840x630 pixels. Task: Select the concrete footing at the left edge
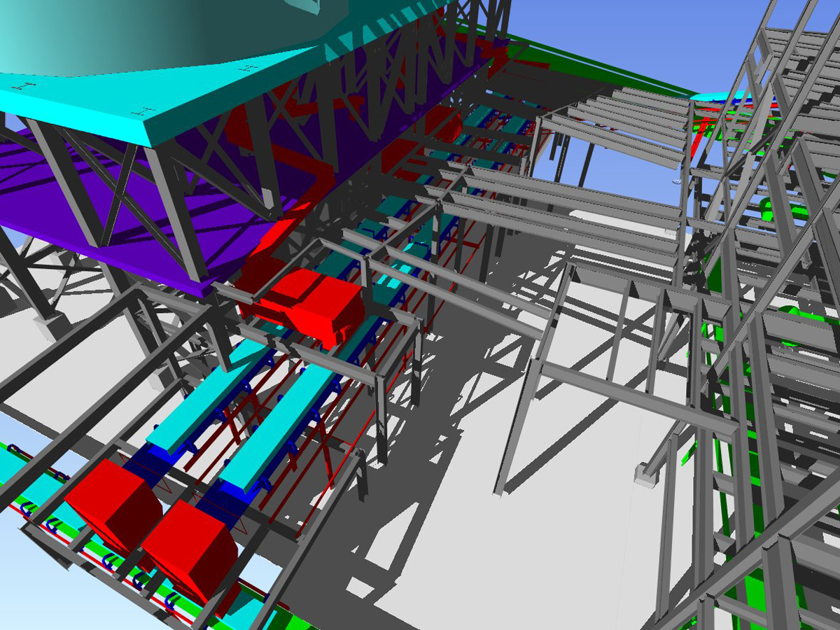(x=50, y=325)
